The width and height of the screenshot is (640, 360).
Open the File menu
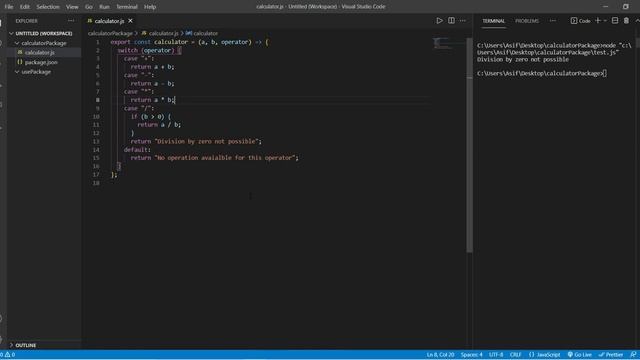[9, 7]
